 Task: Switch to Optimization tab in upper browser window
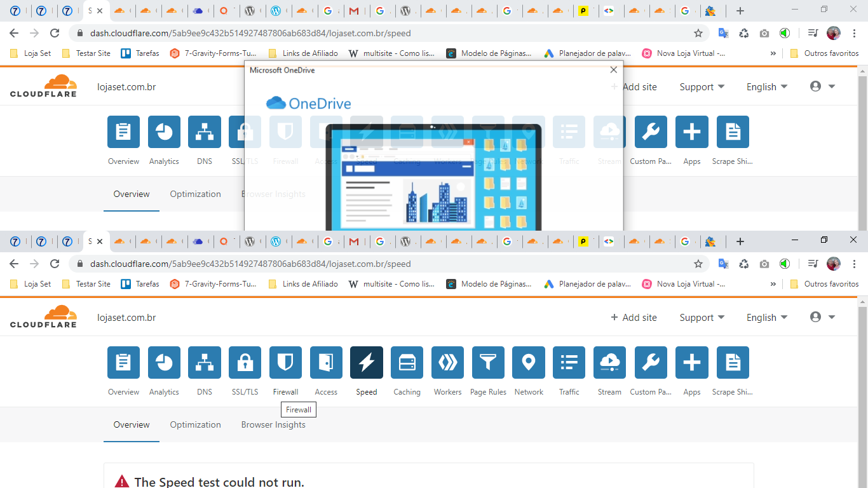click(x=196, y=194)
